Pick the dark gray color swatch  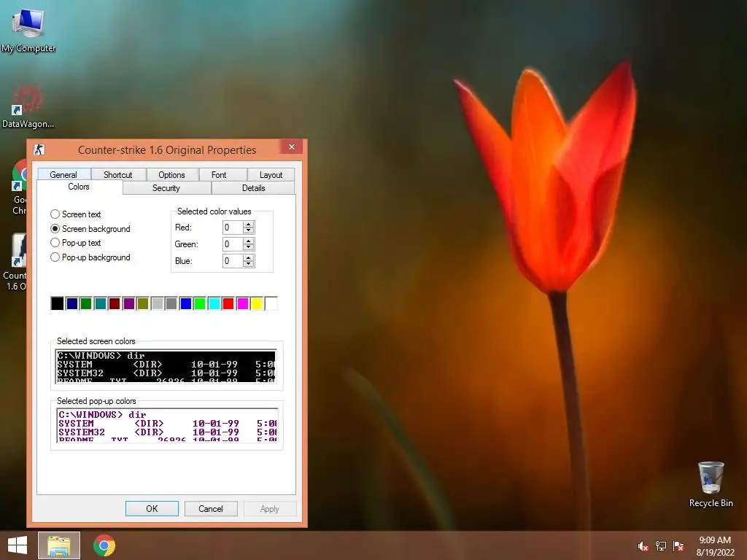pyautogui.click(x=171, y=303)
